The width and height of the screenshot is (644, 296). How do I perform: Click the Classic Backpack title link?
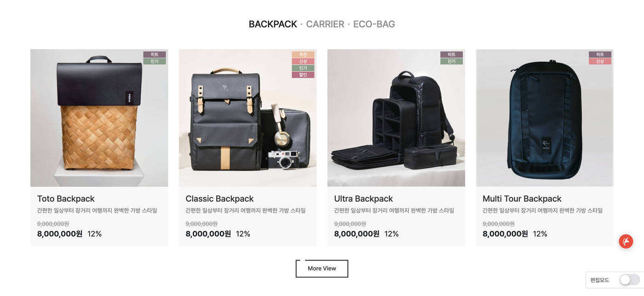[219, 199]
